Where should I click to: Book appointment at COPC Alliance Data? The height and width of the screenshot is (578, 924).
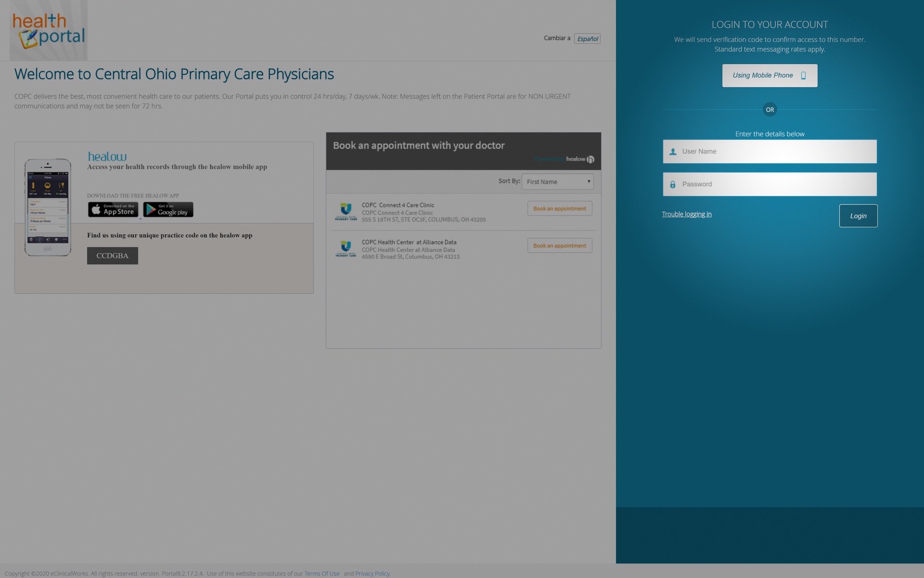pyautogui.click(x=560, y=246)
